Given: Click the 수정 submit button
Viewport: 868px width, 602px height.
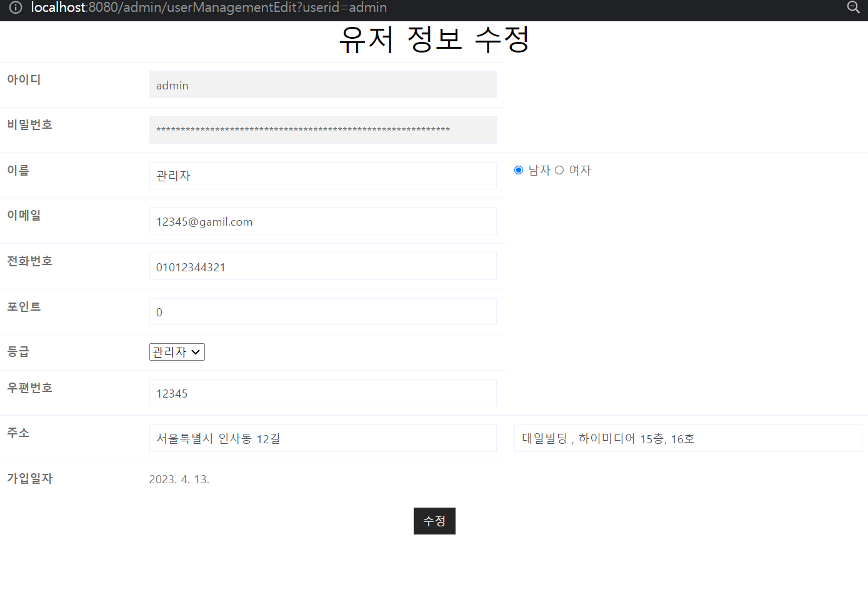Looking at the screenshot, I should pos(434,521).
